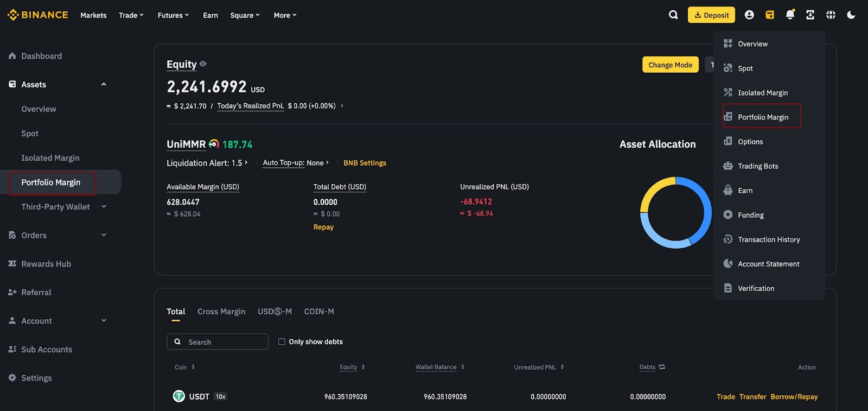This screenshot has height=411, width=868.
Task: Click the Trading Bots robot icon
Action: tap(728, 166)
